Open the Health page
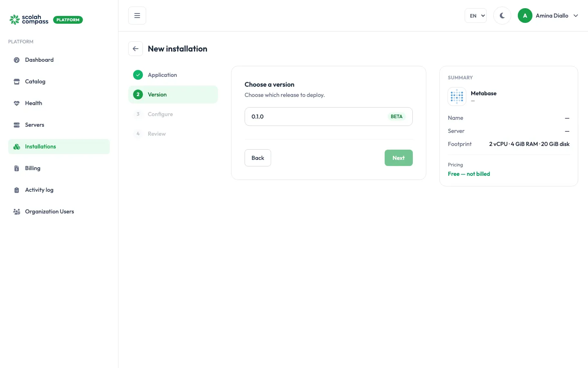588x368 pixels. pos(59,103)
